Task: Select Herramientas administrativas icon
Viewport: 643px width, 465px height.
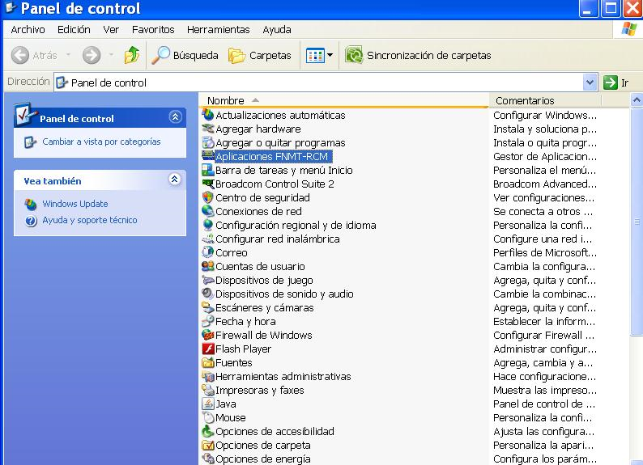Action: [x=208, y=376]
